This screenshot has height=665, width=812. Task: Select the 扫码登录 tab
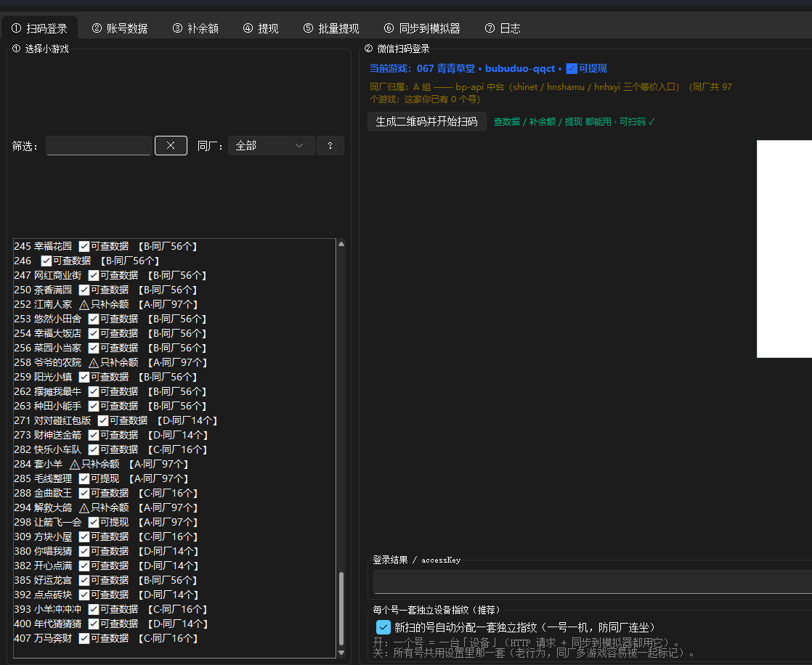tap(40, 28)
